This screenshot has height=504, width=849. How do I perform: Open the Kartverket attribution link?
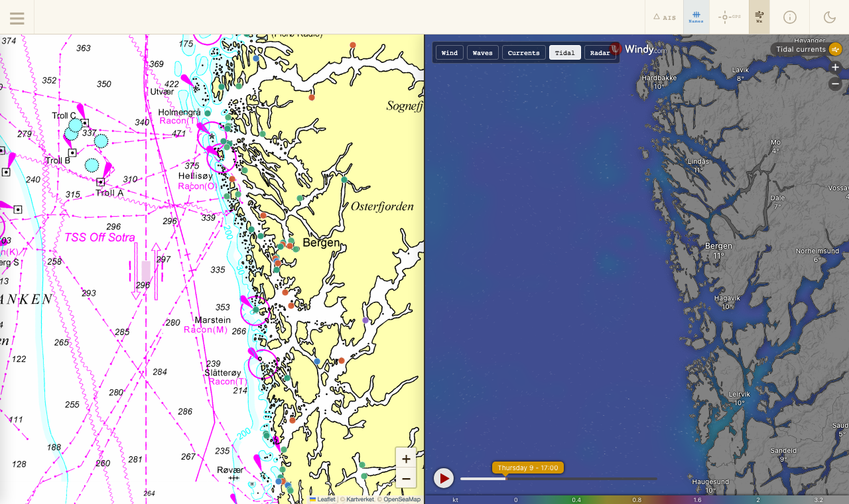coord(359,499)
